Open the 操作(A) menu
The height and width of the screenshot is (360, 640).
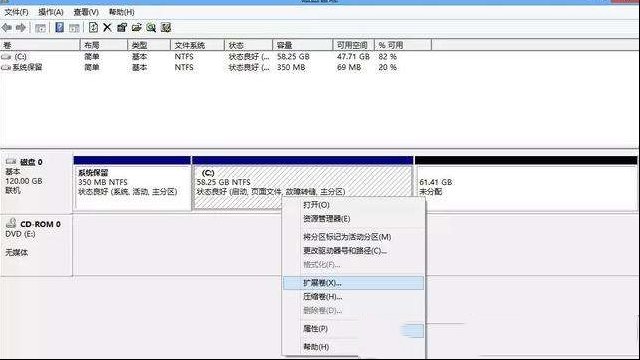(51, 12)
